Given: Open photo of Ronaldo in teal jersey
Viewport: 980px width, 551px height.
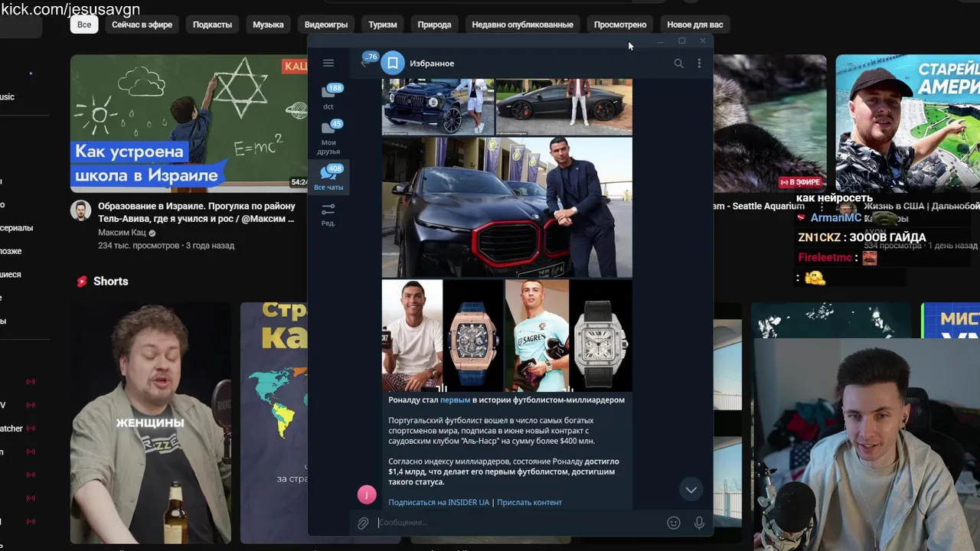Looking at the screenshot, I should point(568,335).
